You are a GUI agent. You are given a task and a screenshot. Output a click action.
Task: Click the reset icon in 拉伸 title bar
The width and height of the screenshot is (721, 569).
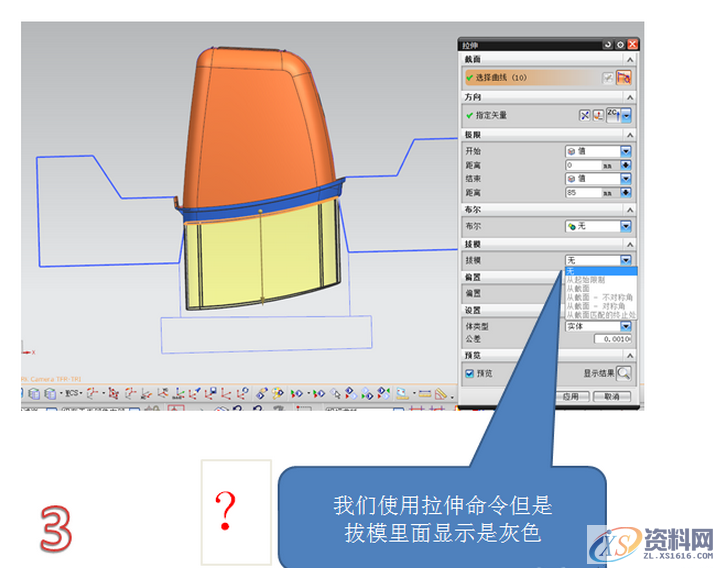pyautogui.click(x=608, y=45)
